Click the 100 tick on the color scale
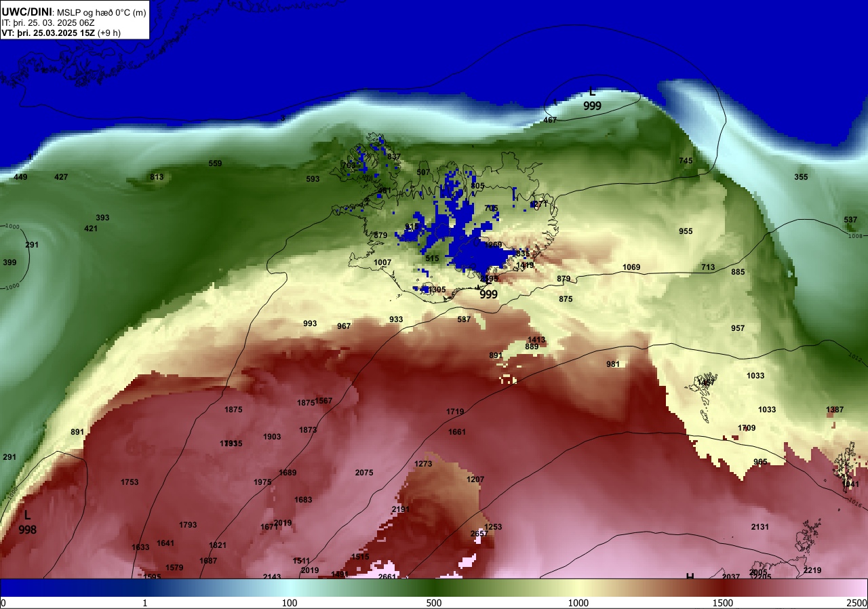Image resolution: width=868 pixels, height=609 pixels. [x=290, y=603]
